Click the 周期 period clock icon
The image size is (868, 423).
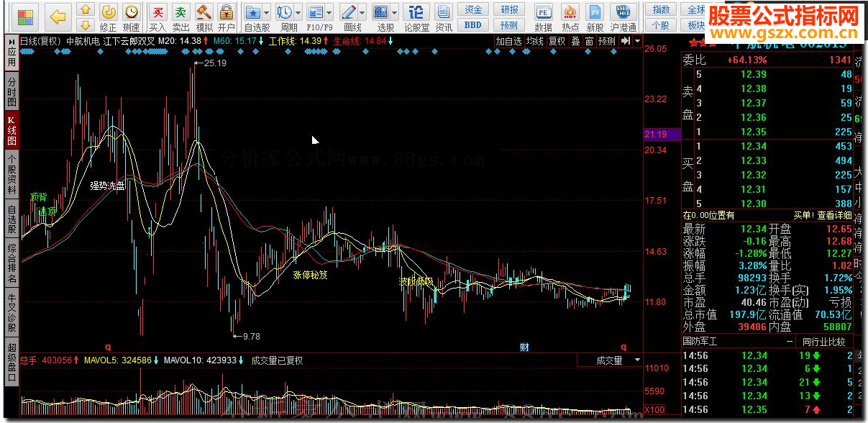click(x=284, y=12)
